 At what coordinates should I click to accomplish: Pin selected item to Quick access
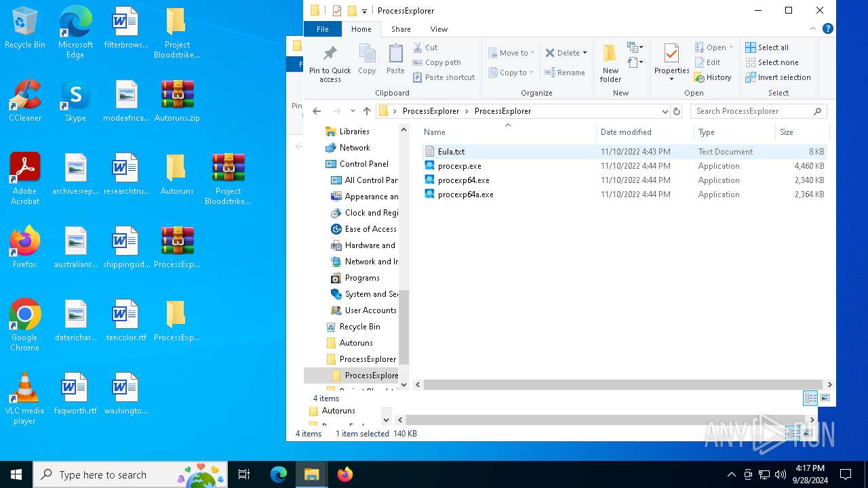[330, 64]
